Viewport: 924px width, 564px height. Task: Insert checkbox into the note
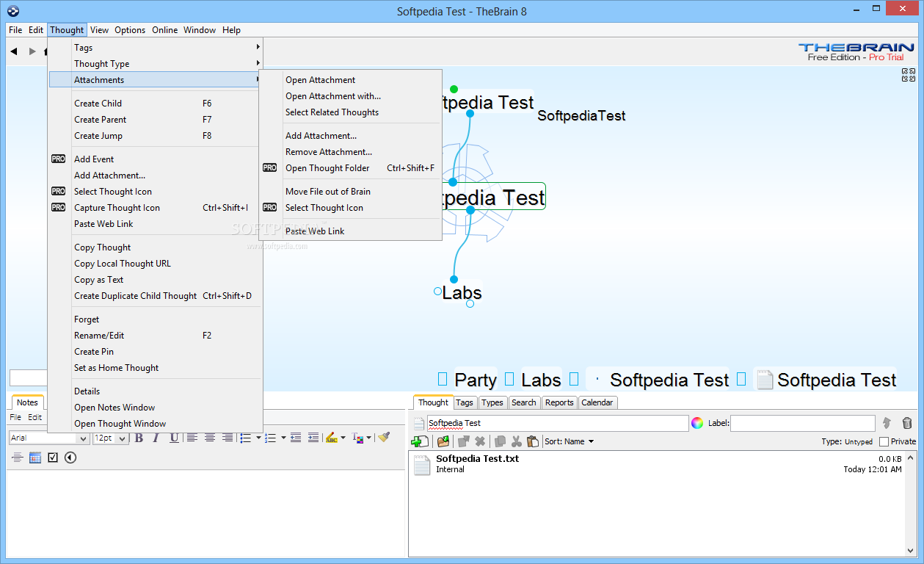(x=53, y=458)
